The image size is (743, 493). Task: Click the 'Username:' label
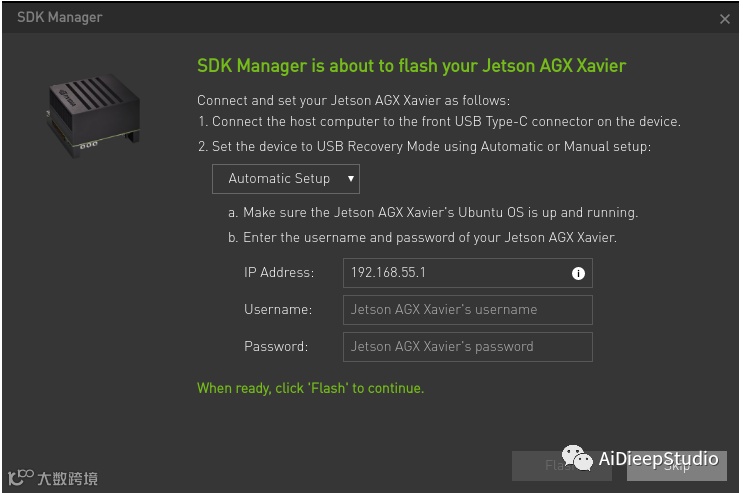pos(278,310)
